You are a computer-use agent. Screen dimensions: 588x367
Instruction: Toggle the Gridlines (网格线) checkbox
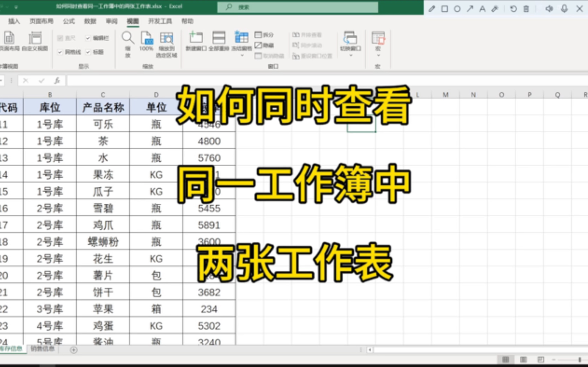click(x=60, y=52)
